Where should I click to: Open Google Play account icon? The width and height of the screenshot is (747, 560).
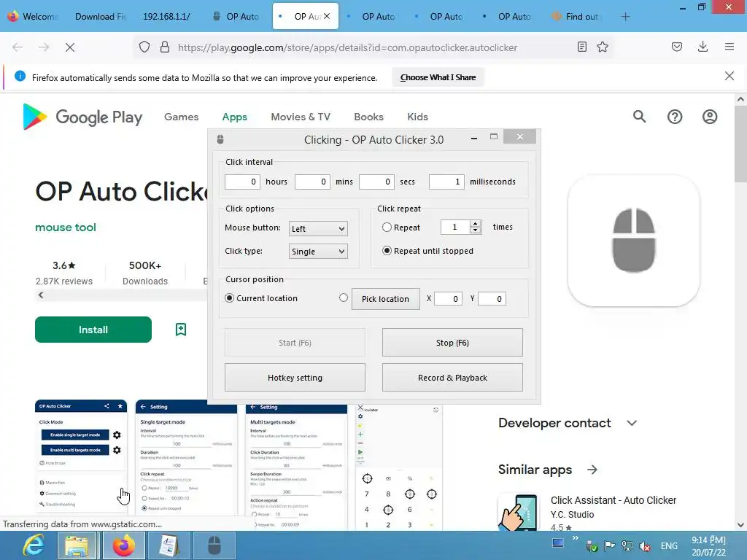(710, 117)
